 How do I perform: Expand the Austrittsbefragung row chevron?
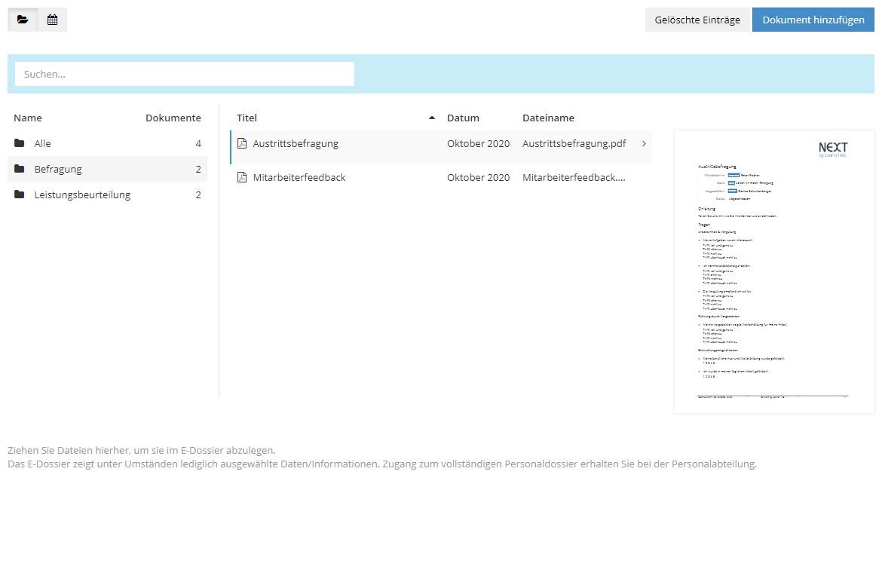[x=644, y=143]
